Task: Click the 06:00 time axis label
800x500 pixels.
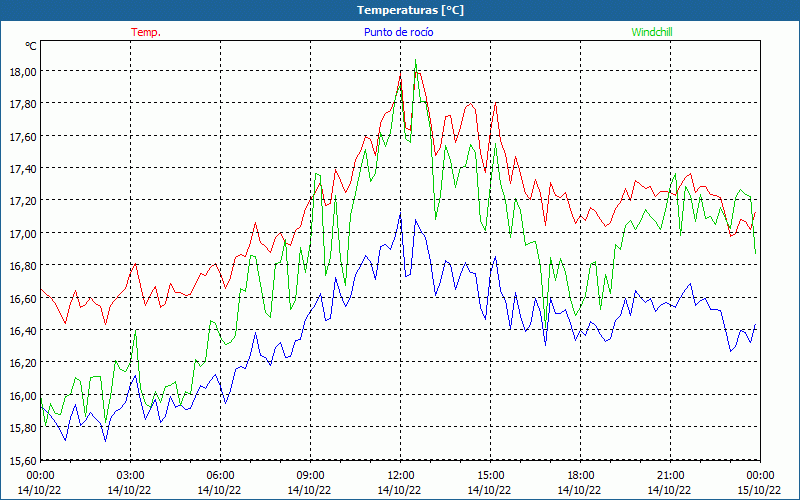Action: 220,476
